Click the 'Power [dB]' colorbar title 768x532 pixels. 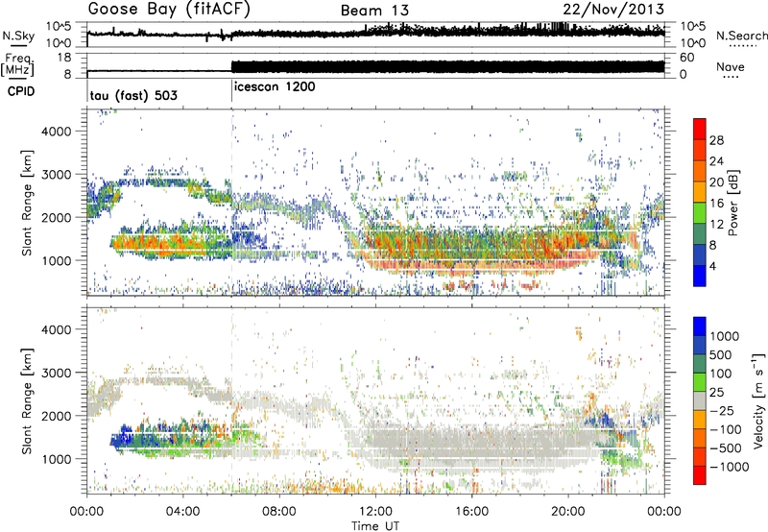point(732,203)
